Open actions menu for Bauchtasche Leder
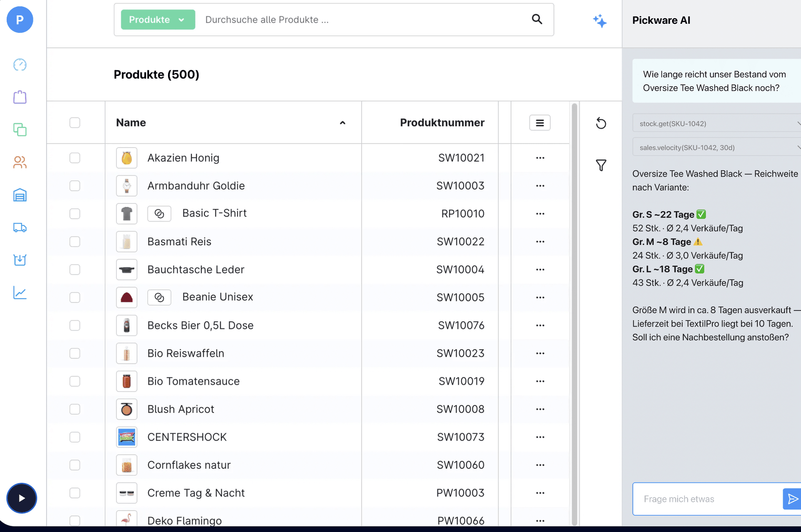 click(x=540, y=269)
